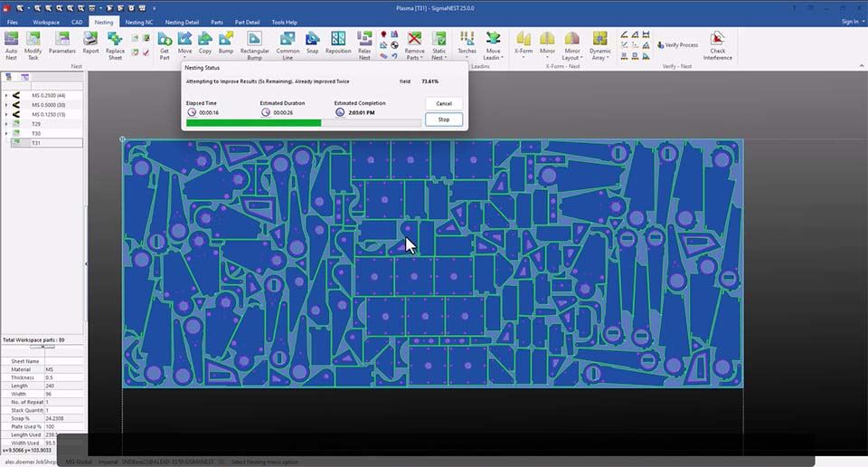Viewport: 868px width, 467px height.
Task: Stop the nesting improvement
Action: tap(444, 119)
